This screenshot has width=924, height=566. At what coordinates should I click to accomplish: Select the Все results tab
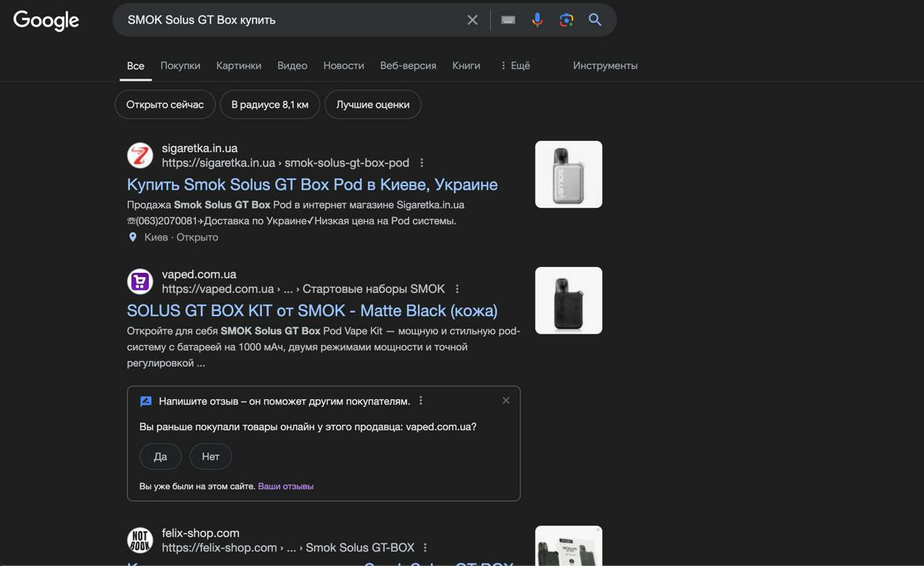click(136, 66)
